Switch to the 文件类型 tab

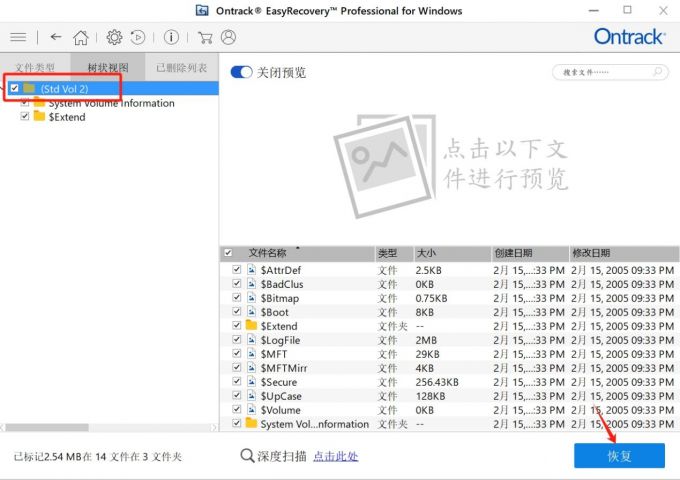pyautogui.click(x=35, y=67)
